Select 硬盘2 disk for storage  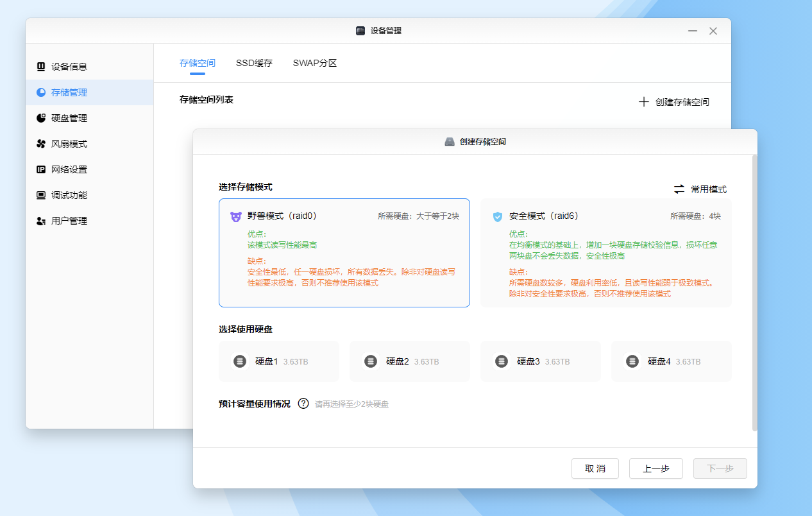point(410,361)
